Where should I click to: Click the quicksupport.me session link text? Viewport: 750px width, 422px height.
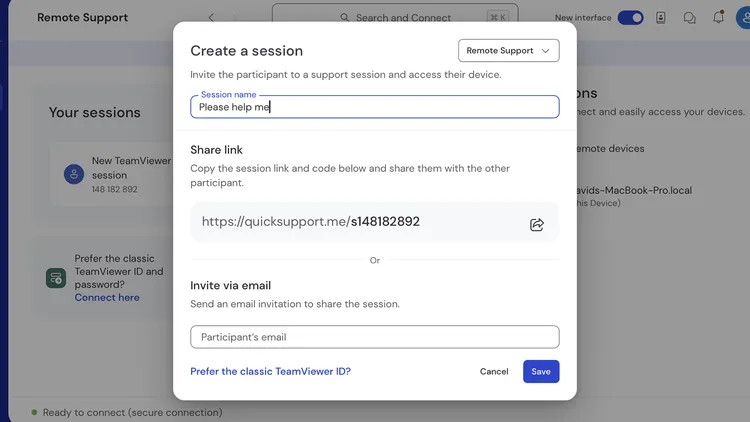click(x=310, y=222)
